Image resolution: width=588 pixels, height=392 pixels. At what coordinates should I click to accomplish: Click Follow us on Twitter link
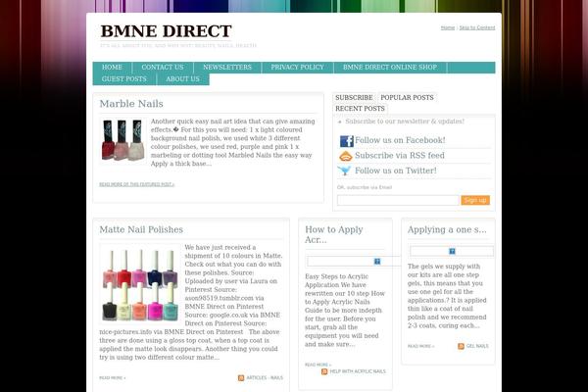(x=396, y=171)
